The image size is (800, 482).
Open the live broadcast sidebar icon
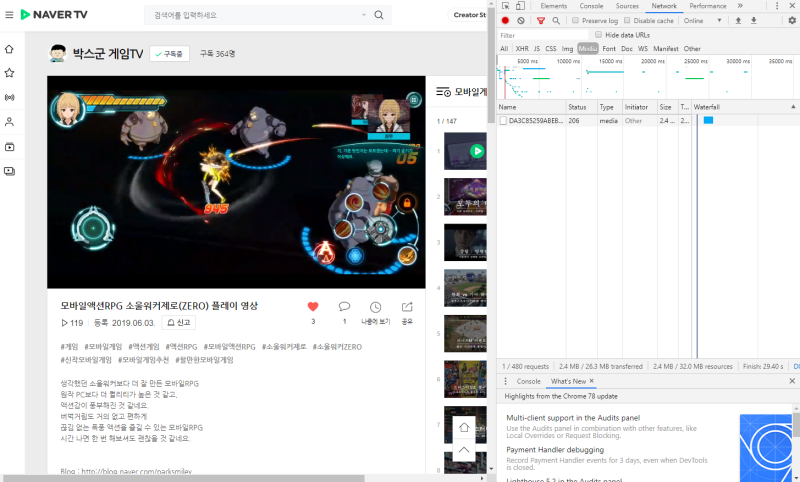tap(9, 97)
